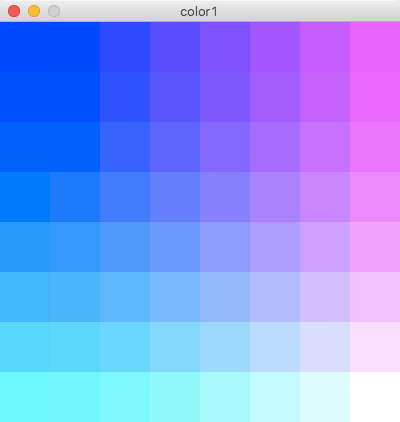Choose the pale aqua swatch in bottom row, fifth column

225,397
